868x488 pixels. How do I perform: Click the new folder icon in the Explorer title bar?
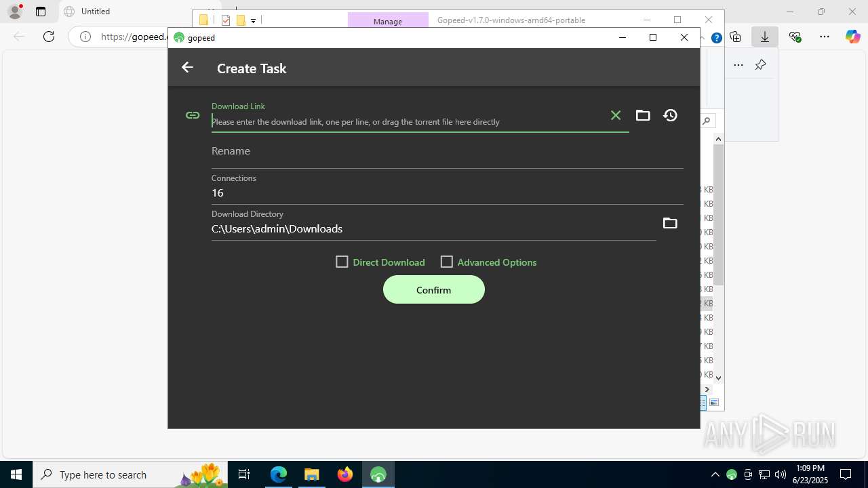241,20
